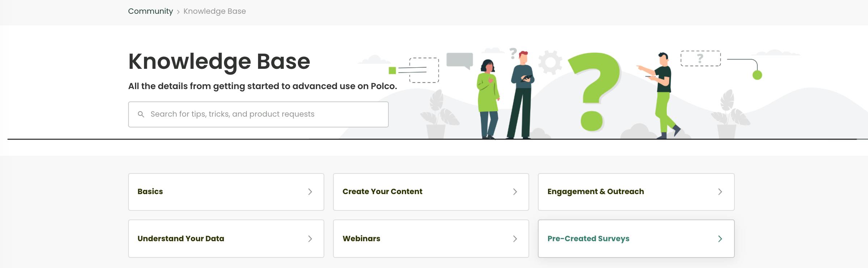This screenshot has height=268, width=868.
Task: Click the Knowledge Base breadcrumb text
Action: [215, 11]
